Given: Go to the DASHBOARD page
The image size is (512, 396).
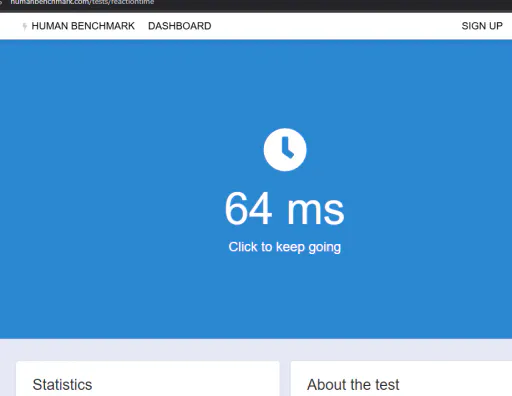Looking at the screenshot, I should tap(180, 26).
